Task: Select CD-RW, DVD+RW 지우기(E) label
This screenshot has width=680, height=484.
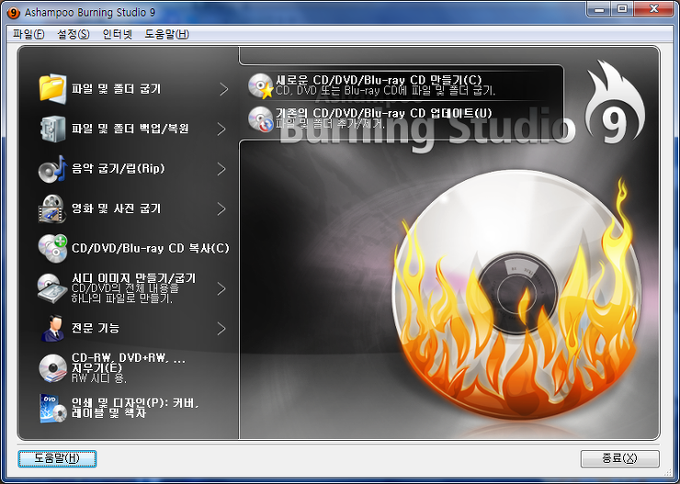Action: pyautogui.click(x=128, y=363)
